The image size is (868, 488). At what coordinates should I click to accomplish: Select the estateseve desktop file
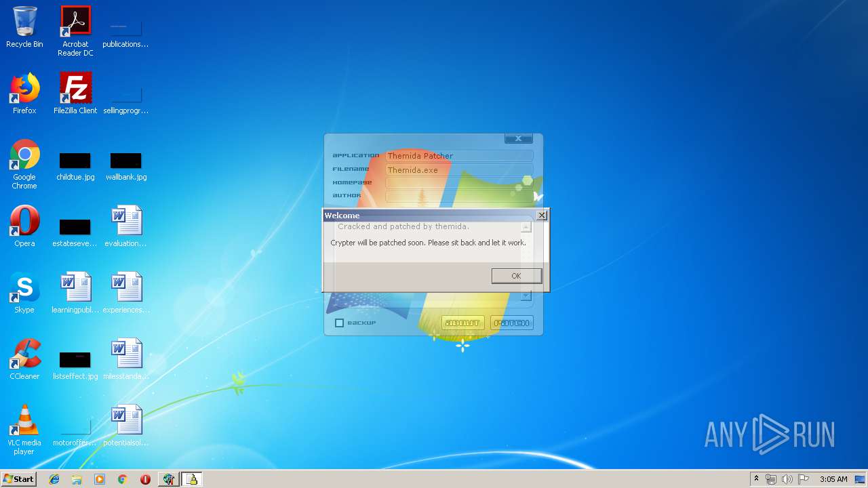[x=75, y=232]
